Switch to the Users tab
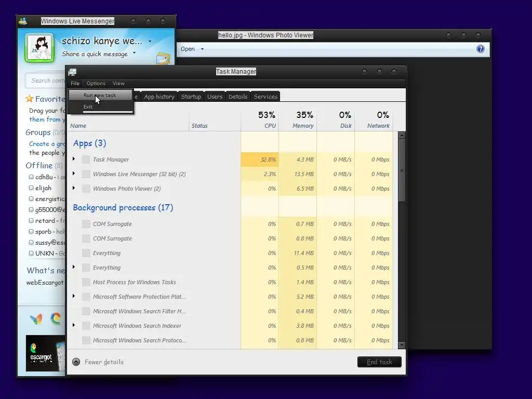Viewport: 532px width, 399px height. point(215,97)
